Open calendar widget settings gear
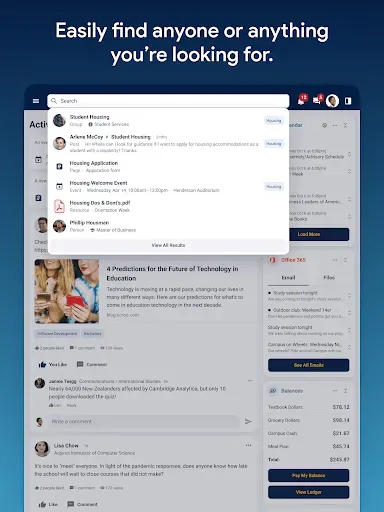 pos(324,125)
